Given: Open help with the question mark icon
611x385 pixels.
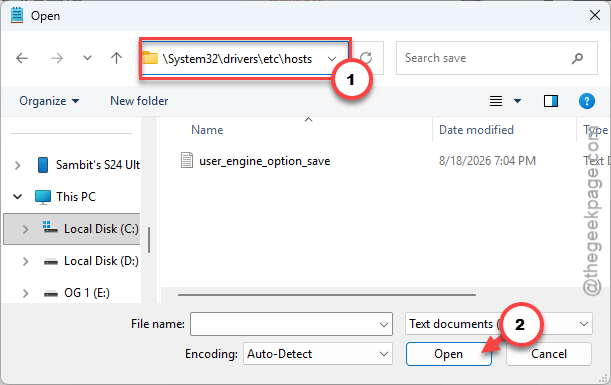Looking at the screenshot, I should point(586,101).
